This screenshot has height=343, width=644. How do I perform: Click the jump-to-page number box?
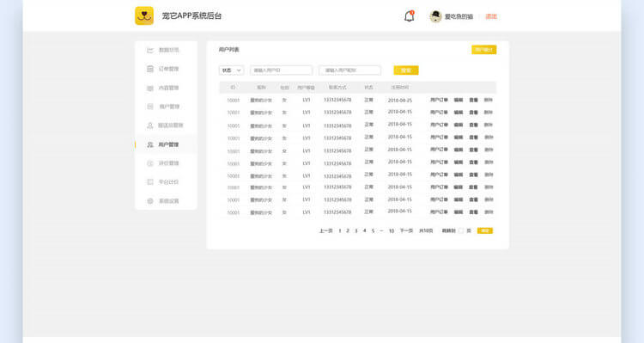pos(461,230)
